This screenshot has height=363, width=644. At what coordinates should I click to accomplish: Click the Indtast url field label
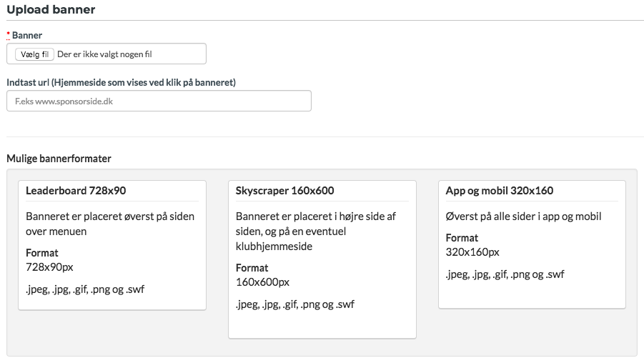coord(122,83)
